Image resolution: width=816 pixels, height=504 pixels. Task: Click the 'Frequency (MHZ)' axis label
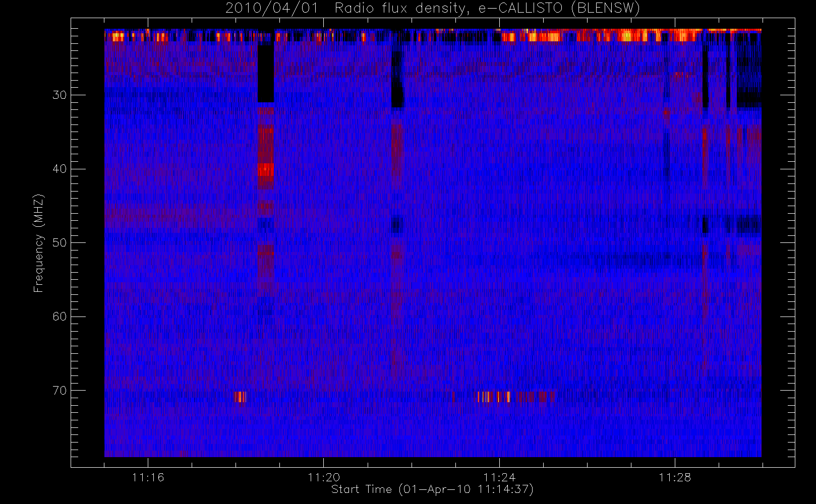39,243
